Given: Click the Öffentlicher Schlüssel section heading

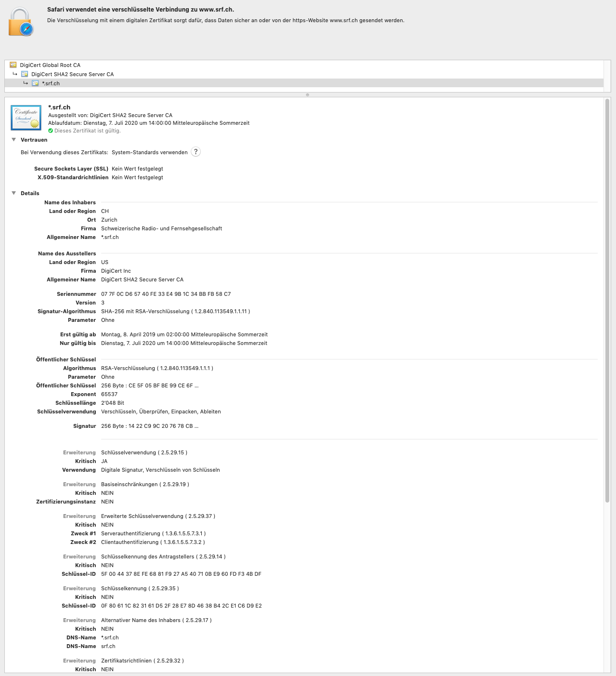Looking at the screenshot, I should click(x=66, y=359).
